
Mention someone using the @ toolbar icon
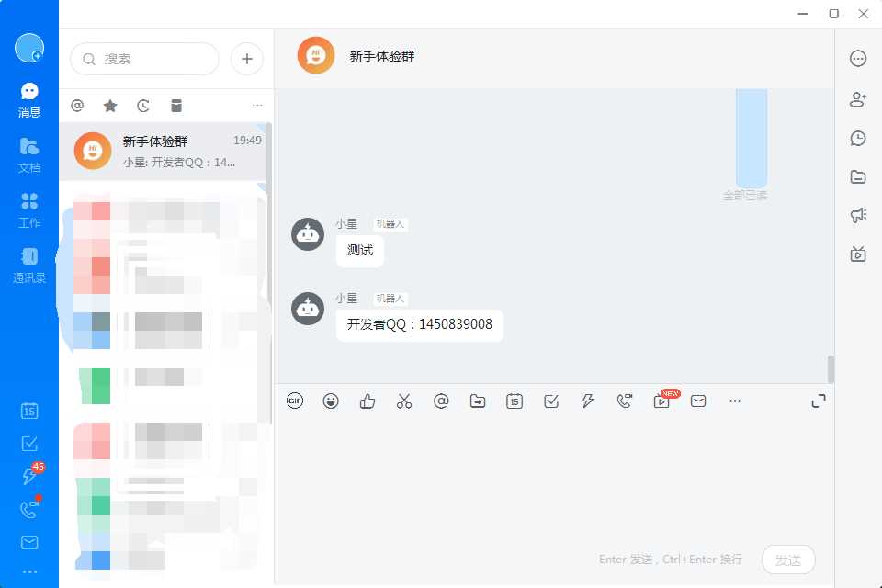point(441,401)
